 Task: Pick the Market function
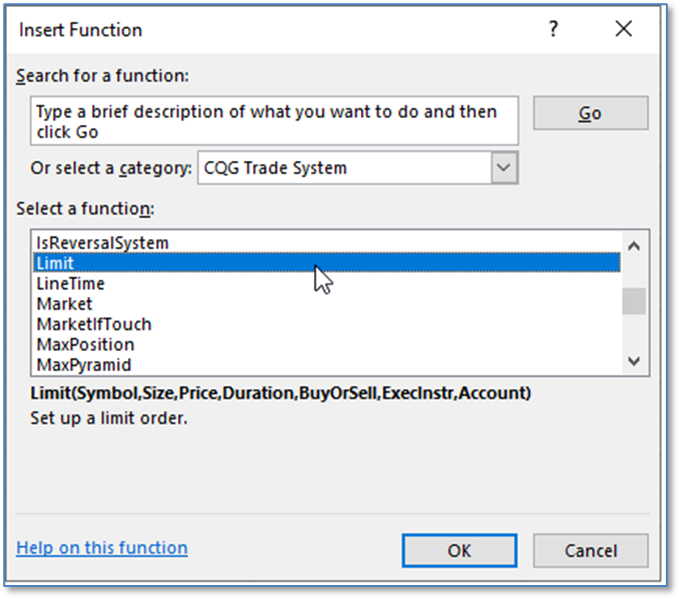tap(64, 304)
